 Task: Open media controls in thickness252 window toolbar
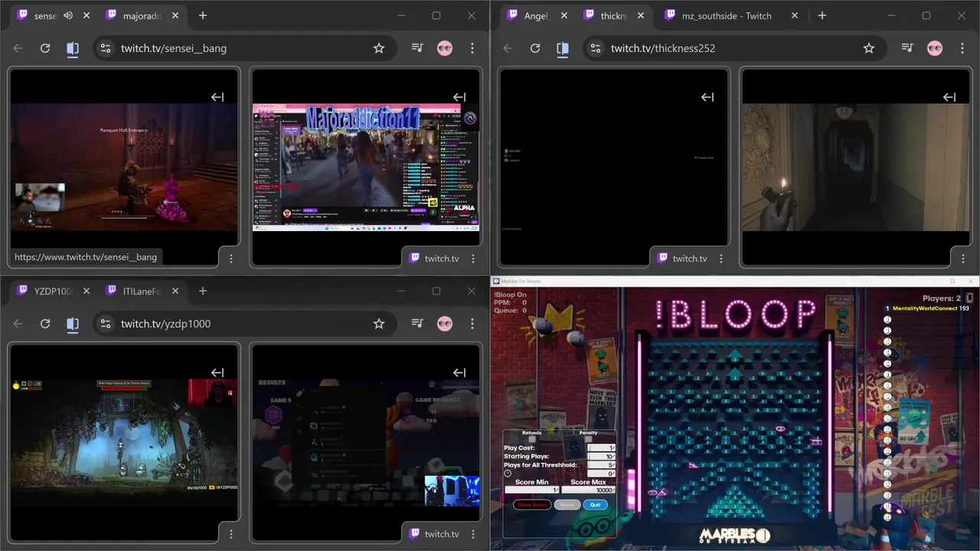[x=907, y=48]
